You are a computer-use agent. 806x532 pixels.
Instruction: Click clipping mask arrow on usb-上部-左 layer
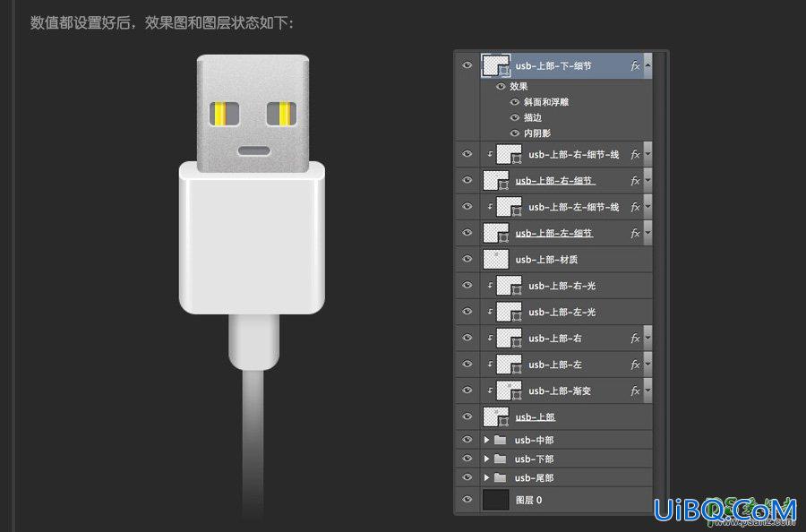click(x=490, y=364)
